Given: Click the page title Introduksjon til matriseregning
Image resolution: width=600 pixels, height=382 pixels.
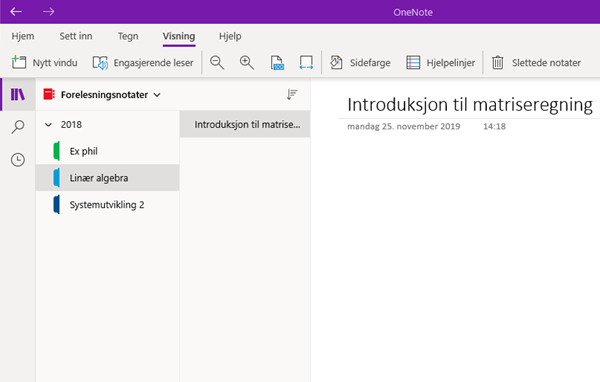Looking at the screenshot, I should [x=470, y=105].
